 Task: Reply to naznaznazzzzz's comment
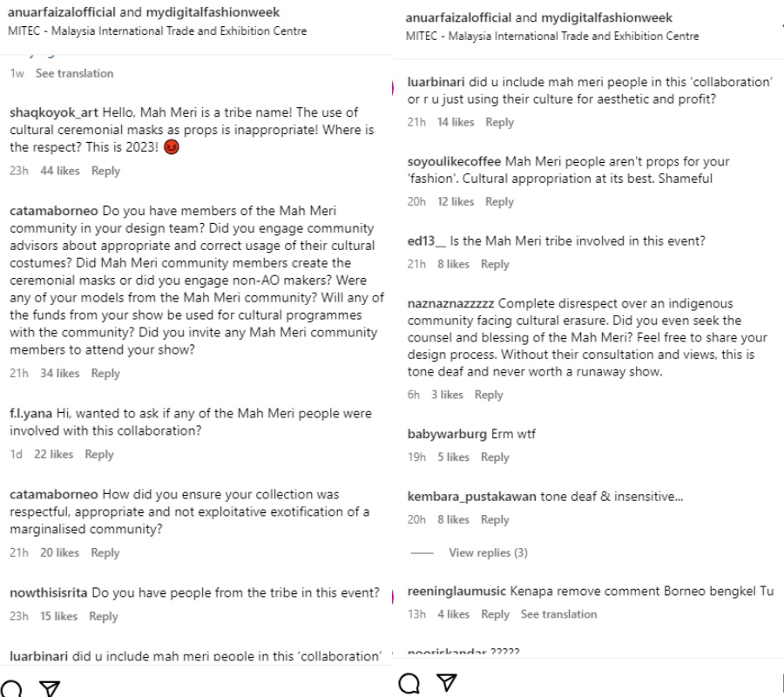489,395
